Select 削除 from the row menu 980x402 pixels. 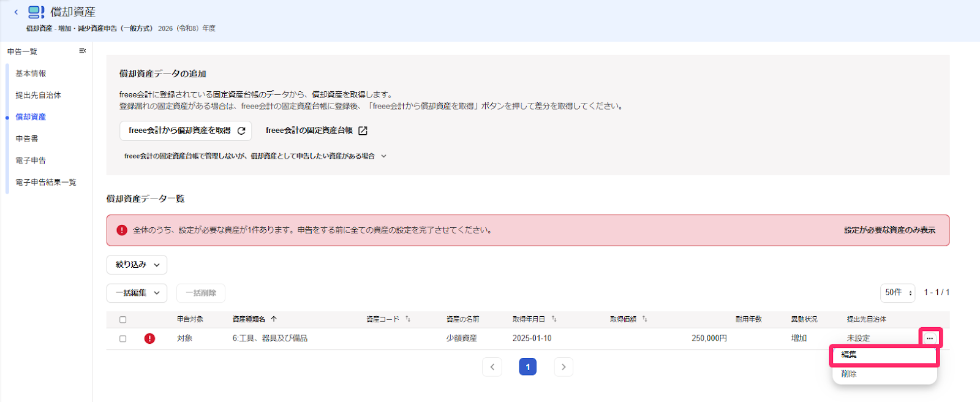[x=884, y=374]
